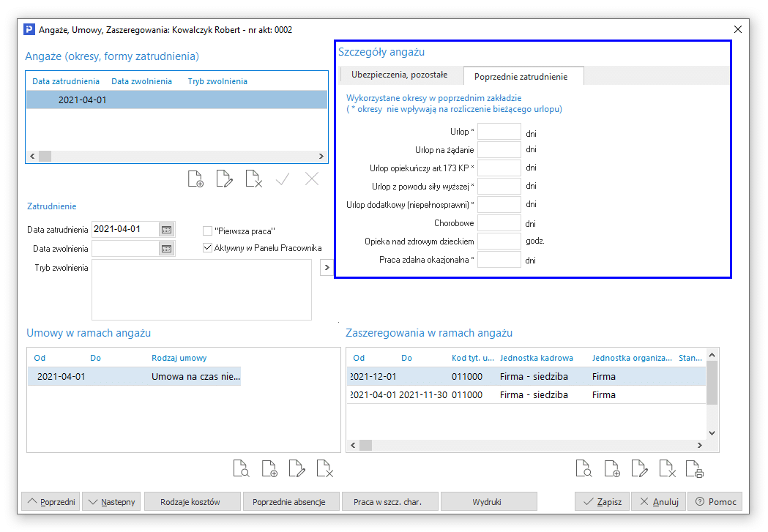Image resolution: width=768 pixels, height=532 pixels.
Task: Select angaż row 2021-04-01
Action: point(177,100)
